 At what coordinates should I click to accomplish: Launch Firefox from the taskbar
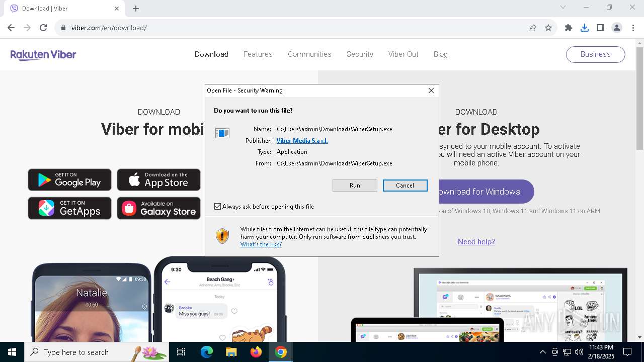coord(256,352)
